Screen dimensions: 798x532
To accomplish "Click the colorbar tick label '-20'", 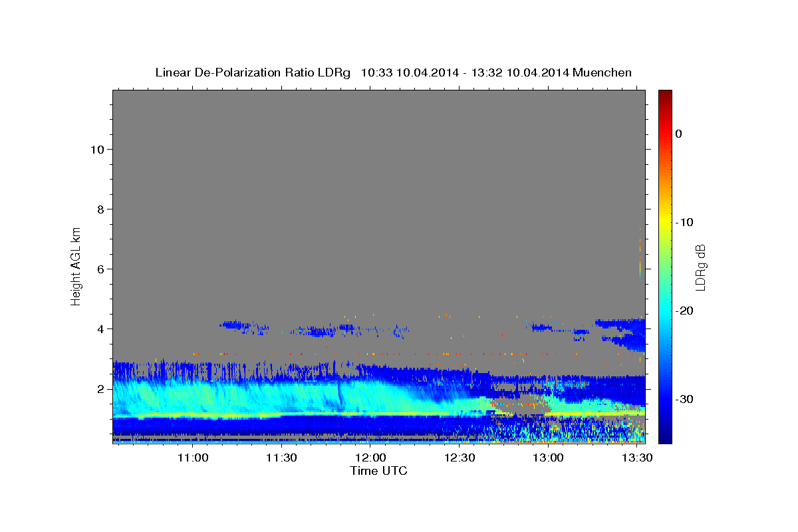I will tap(684, 311).
